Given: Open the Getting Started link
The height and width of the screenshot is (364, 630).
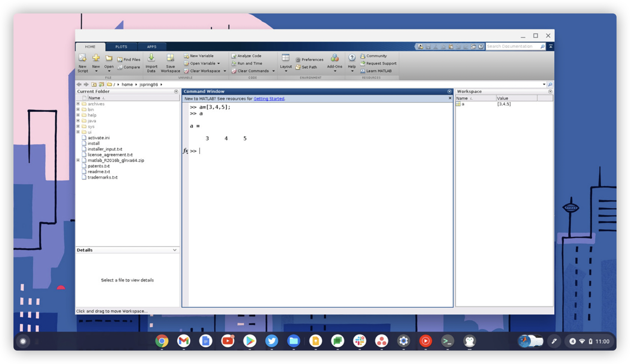Looking at the screenshot, I should tap(269, 99).
